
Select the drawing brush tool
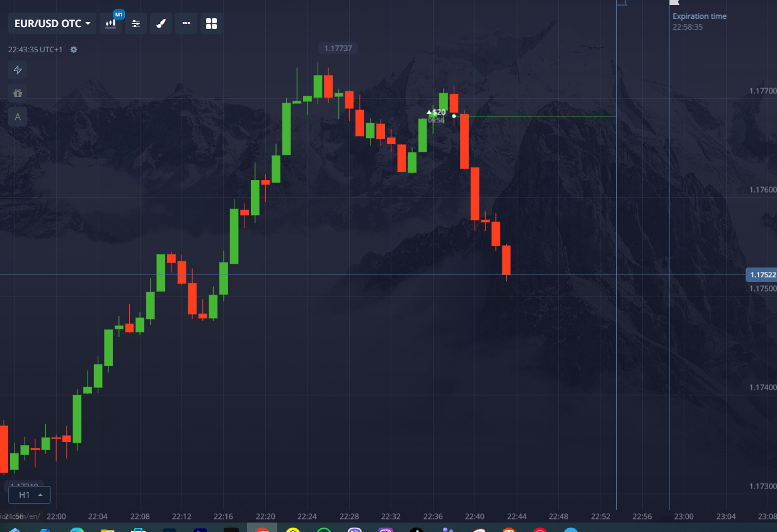tap(161, 23)
